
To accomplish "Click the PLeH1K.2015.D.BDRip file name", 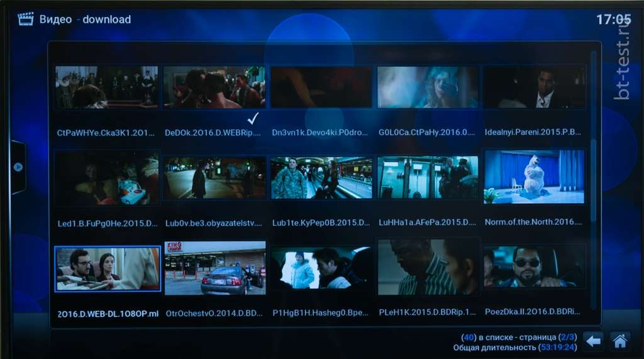I will point(427,312).
